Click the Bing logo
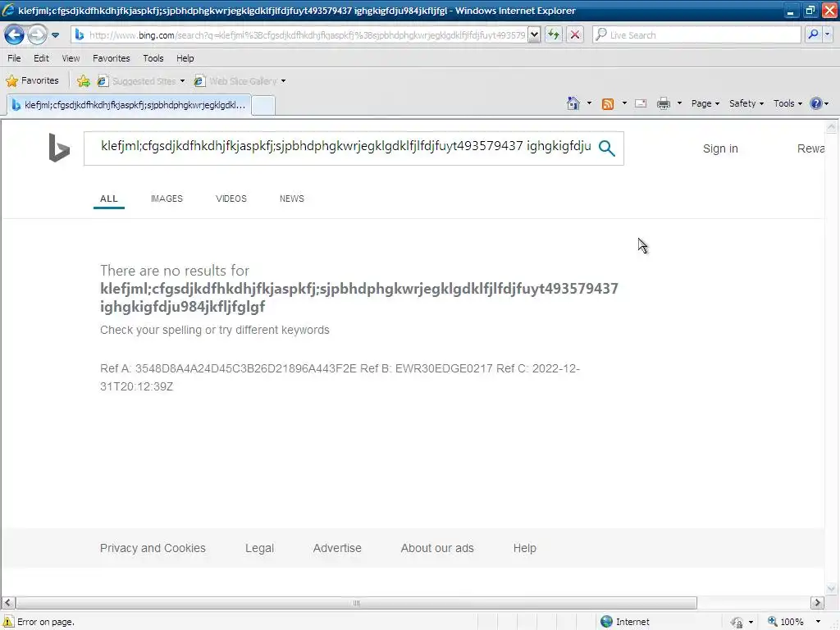840x630 pixels. (59, 148)
